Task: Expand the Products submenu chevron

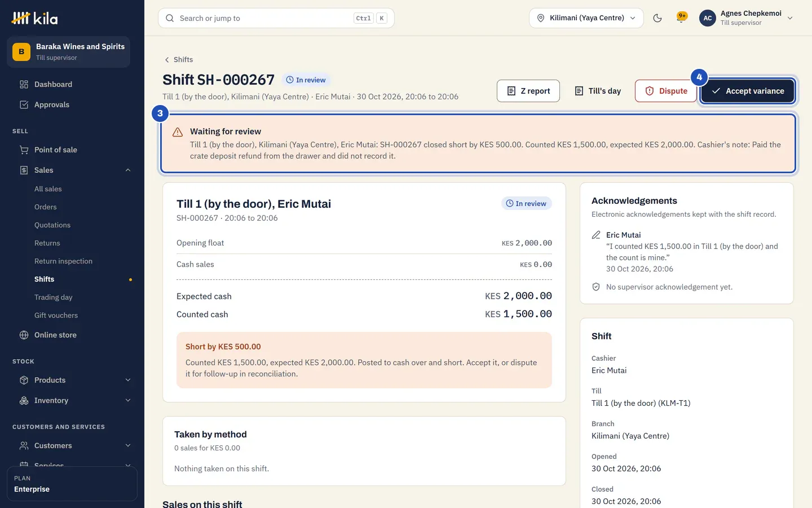Action: coord(128,380)
